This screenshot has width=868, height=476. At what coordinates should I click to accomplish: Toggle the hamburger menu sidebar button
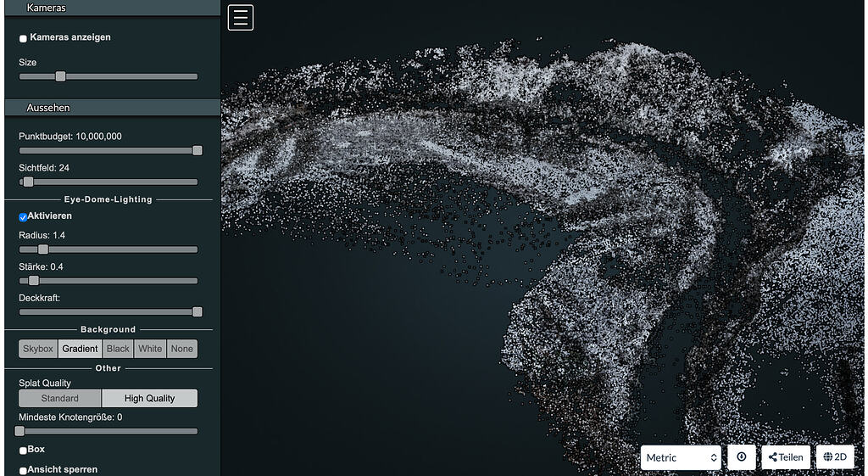(241, 18)
